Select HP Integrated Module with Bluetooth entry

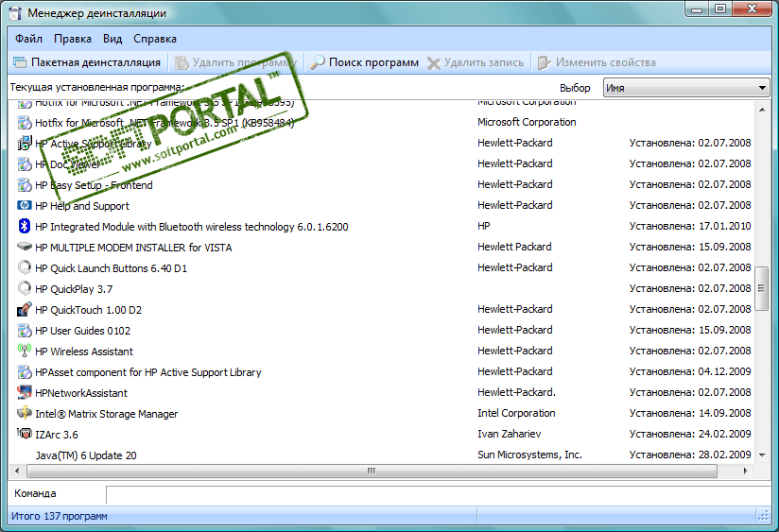[x=191, y=227]
